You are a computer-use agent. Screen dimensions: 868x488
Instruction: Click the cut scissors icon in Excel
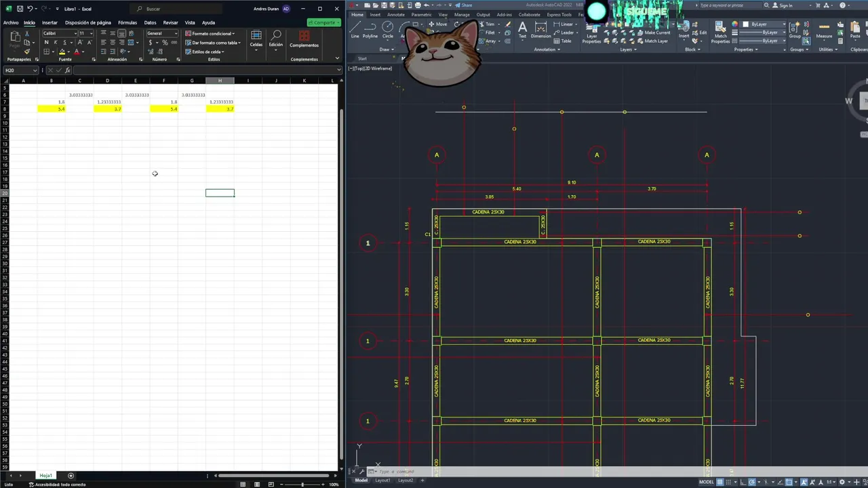[x=27, y=33]
